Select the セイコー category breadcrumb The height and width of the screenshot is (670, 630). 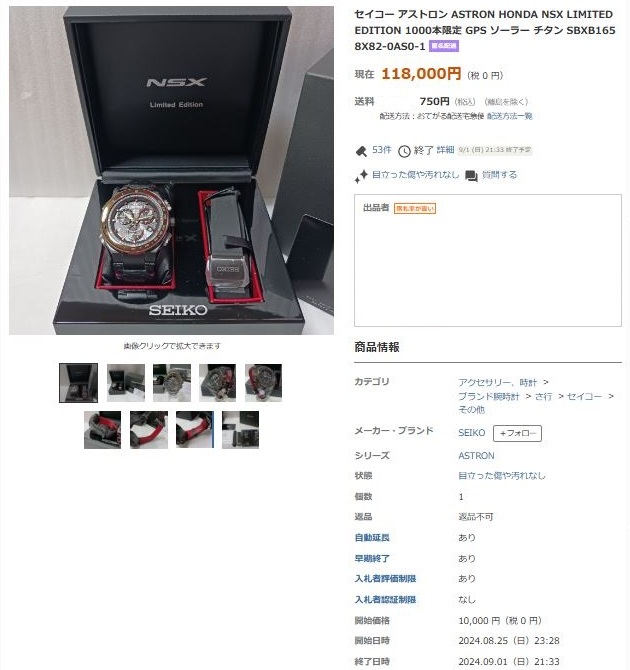(x=584, y=397)
